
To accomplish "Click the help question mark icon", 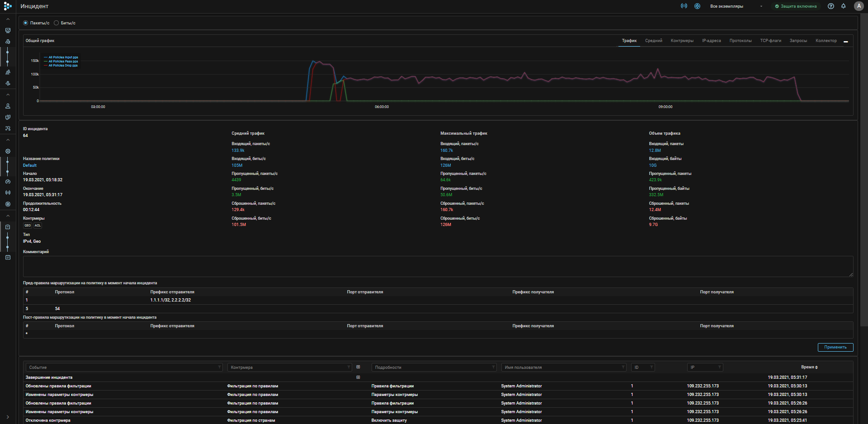I will 831,6.
